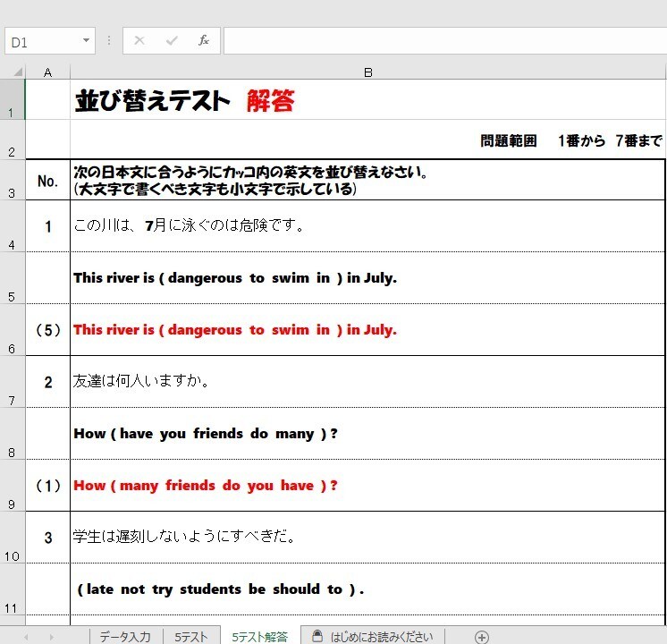Select row 10 header
The image size is (667, 644).
[13, 538]
